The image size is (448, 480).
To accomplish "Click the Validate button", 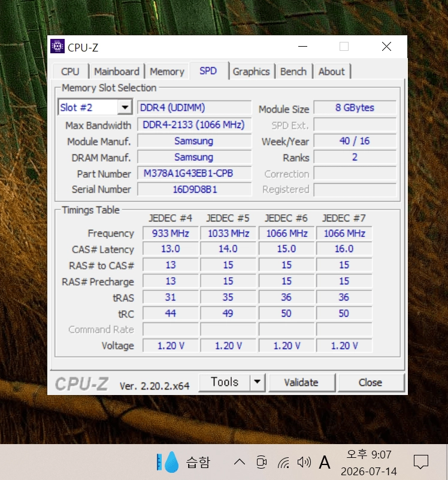I will point(301,382).
